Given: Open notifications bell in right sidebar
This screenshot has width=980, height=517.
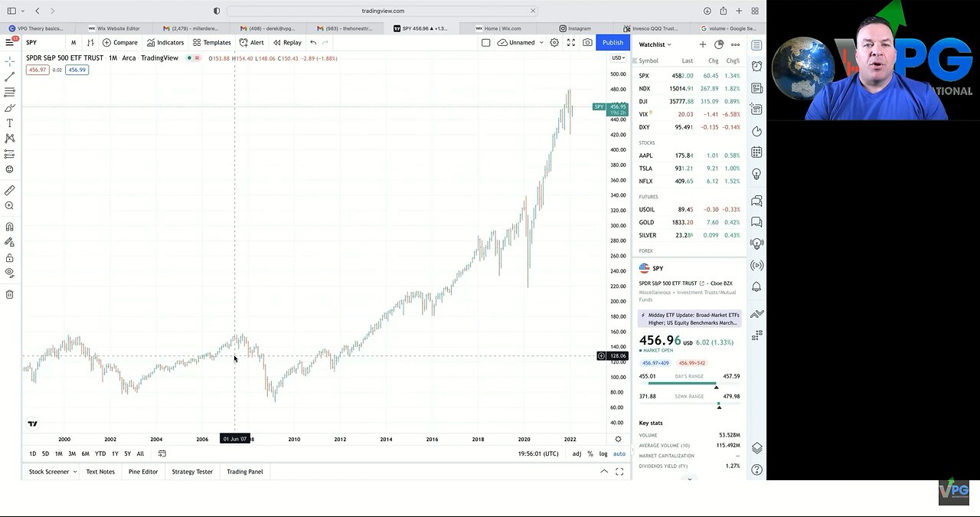Looking at the screenshot, I should point(756,286).
